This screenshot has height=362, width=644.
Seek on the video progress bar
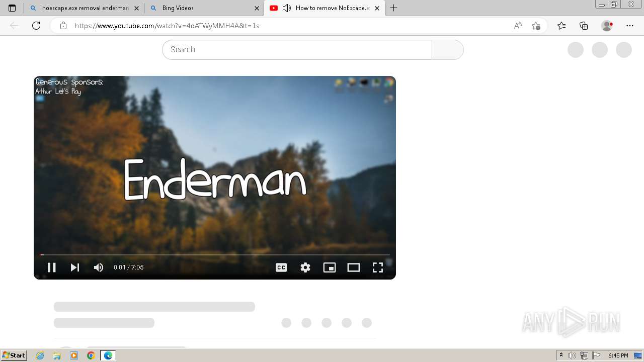point(215,254)
